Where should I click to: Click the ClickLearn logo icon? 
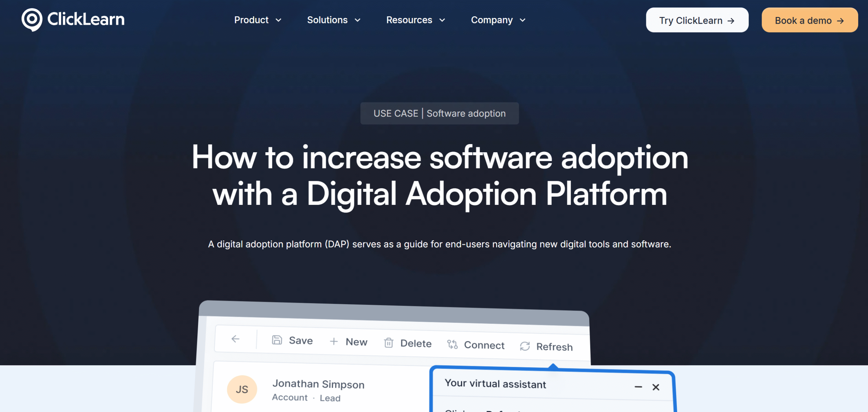point(32,20)
